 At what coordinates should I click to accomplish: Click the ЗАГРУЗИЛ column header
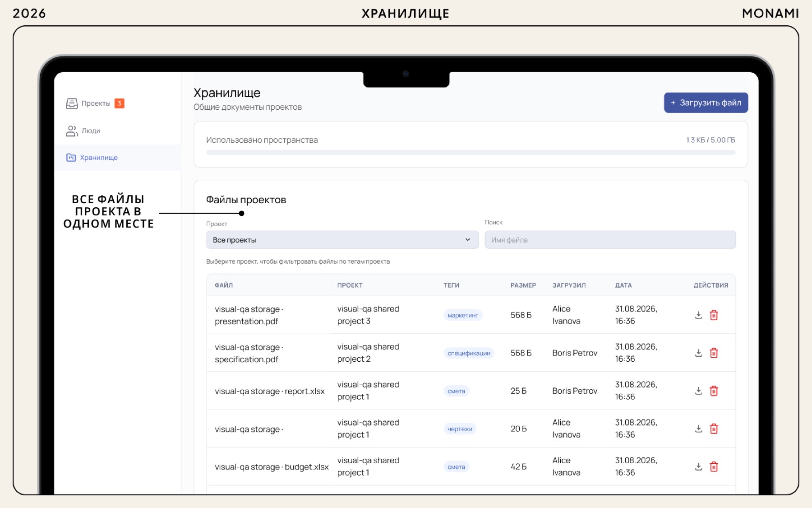tap(569, 285)
